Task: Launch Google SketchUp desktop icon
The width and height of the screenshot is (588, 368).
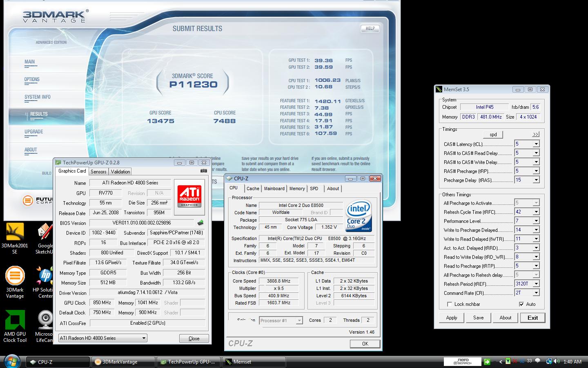Action: coord(45,238)
